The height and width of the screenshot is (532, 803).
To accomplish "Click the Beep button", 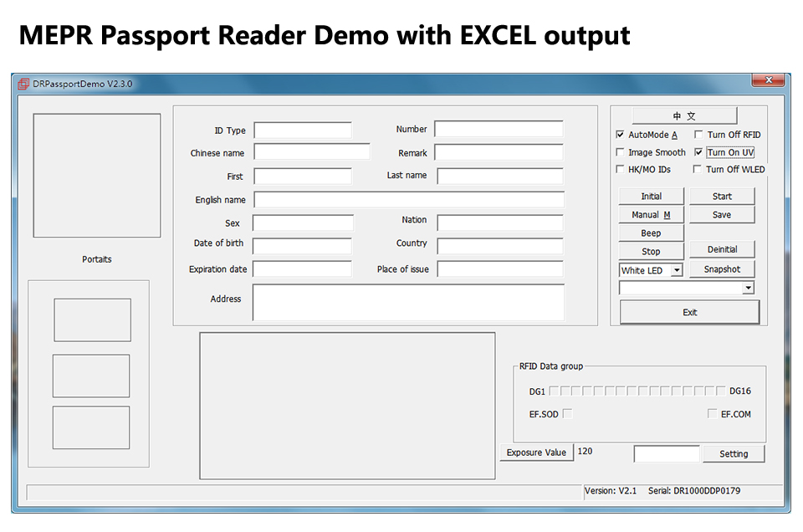I will tap(651, 233).
